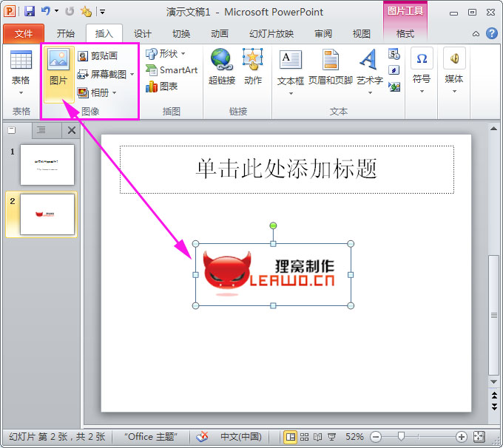Switch to Normal view in status bar
Screen dimensions: 503x448
290,436
